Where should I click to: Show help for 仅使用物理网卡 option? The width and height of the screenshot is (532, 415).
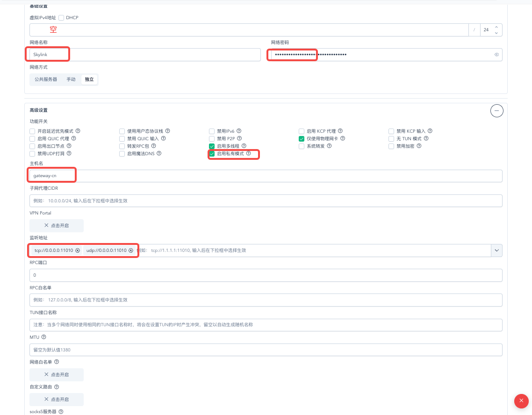[343, 138]
